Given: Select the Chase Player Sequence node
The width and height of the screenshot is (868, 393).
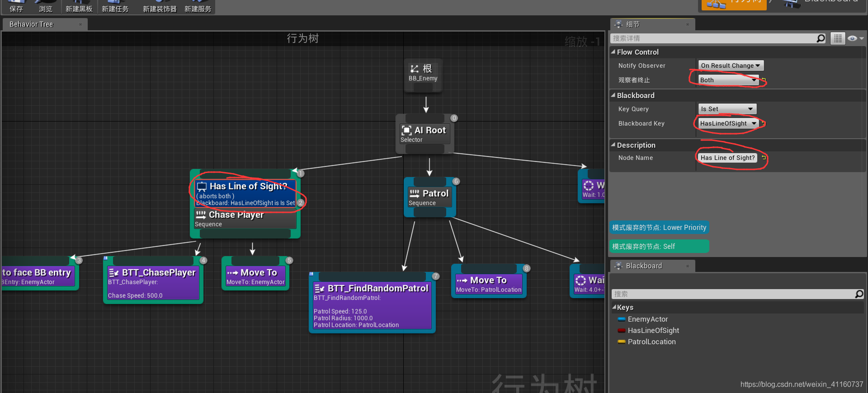Looking at the screenshot, I should [x=245, y=219].
